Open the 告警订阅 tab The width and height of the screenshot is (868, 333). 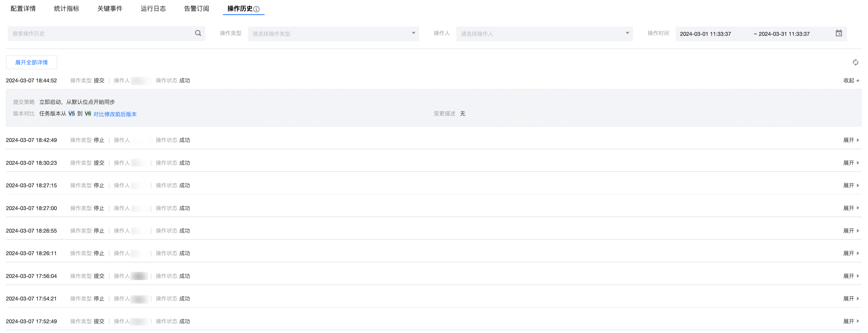tap(196, 8)
